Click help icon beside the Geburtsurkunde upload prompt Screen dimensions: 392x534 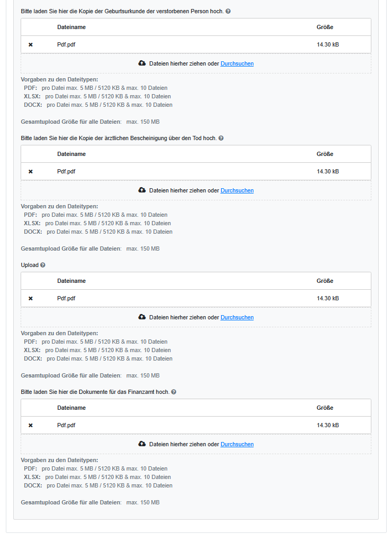click(x=228, y=11)
